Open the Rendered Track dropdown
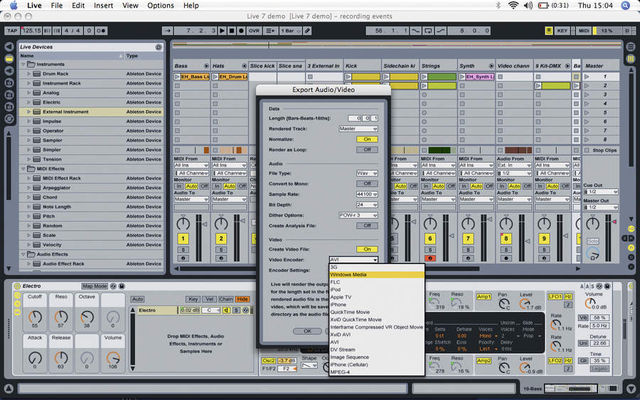This screenshot has width=640, height=400. point(358,129)
